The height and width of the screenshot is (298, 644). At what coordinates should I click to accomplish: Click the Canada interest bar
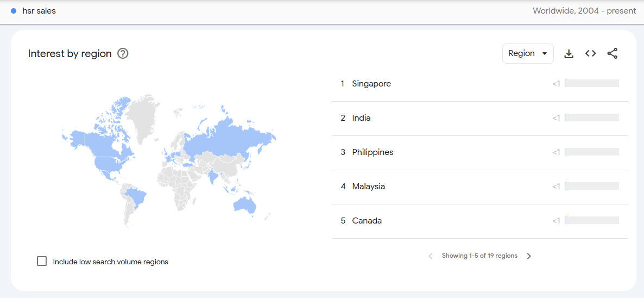click(x=591, y=220)
